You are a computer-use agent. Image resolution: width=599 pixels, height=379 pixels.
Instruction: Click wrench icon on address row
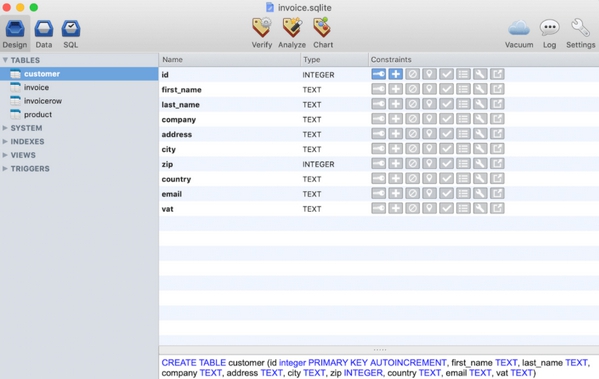pyautogui.click(x=480, y=134)
